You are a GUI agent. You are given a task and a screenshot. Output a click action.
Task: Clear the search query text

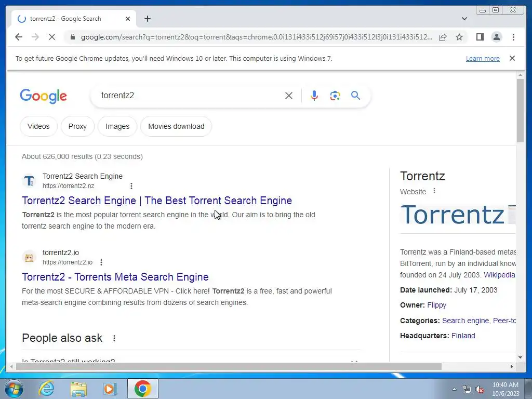click(289, 96)
